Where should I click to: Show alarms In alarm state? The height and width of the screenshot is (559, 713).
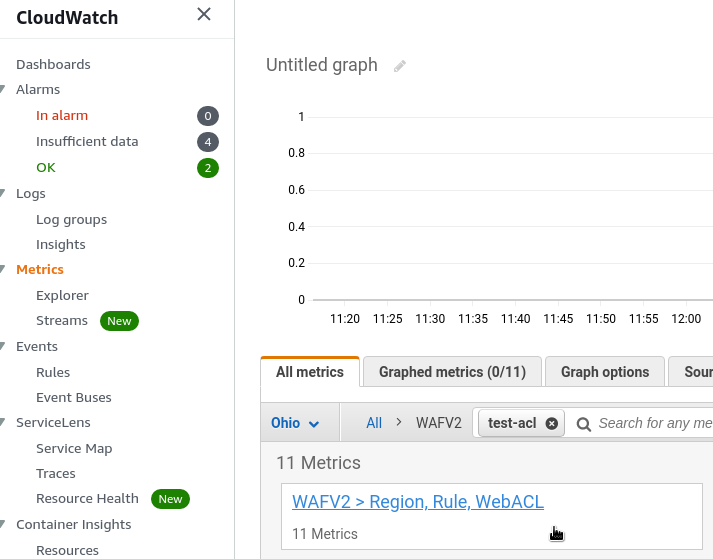click(62, 116)
